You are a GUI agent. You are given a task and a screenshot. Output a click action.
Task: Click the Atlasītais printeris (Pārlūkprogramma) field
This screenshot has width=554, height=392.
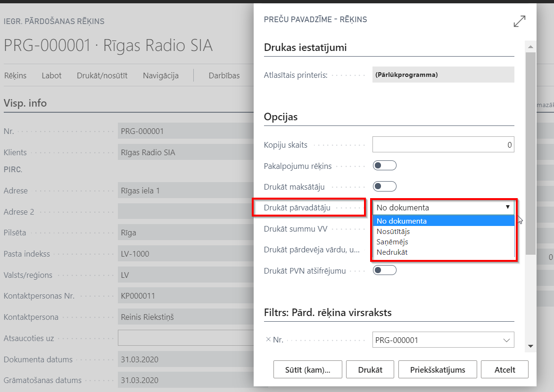click(443, 75)
